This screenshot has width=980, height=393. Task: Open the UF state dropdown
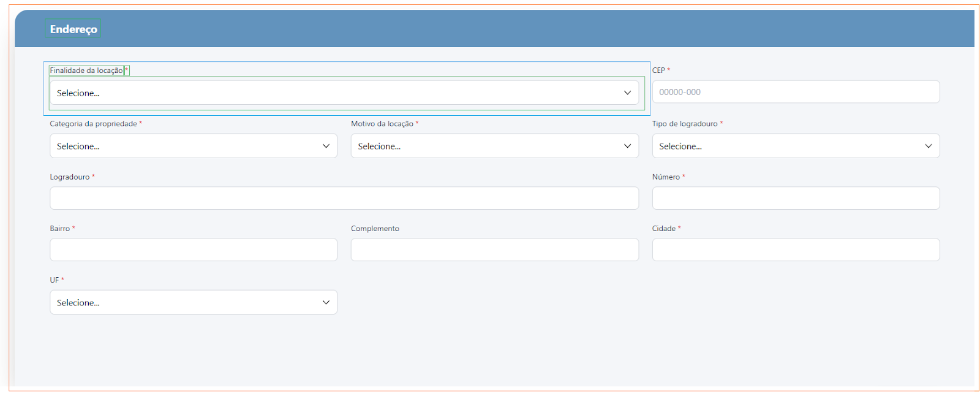(x=193, y=303)
